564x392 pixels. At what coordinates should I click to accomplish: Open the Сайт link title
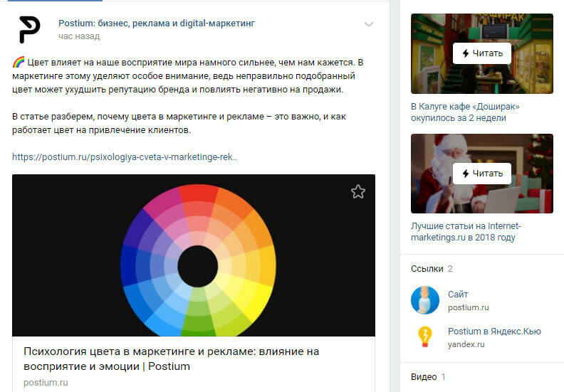point(458,295)
